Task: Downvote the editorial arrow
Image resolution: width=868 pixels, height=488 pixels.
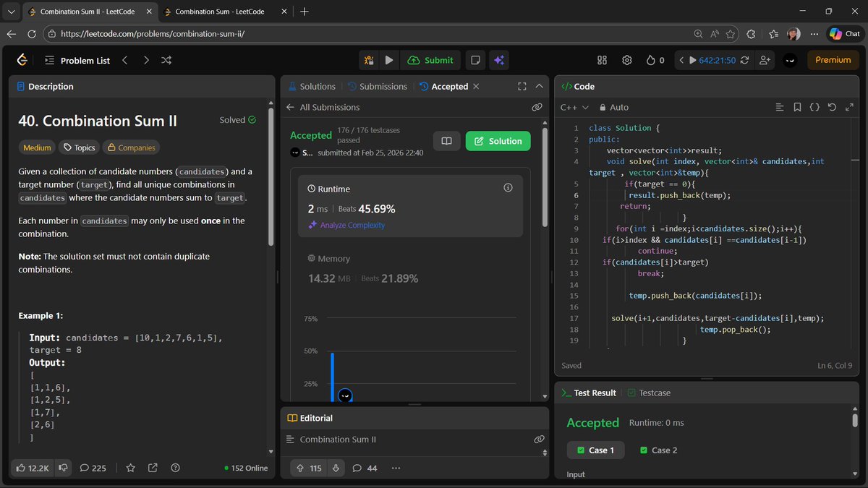Action: 336,468
